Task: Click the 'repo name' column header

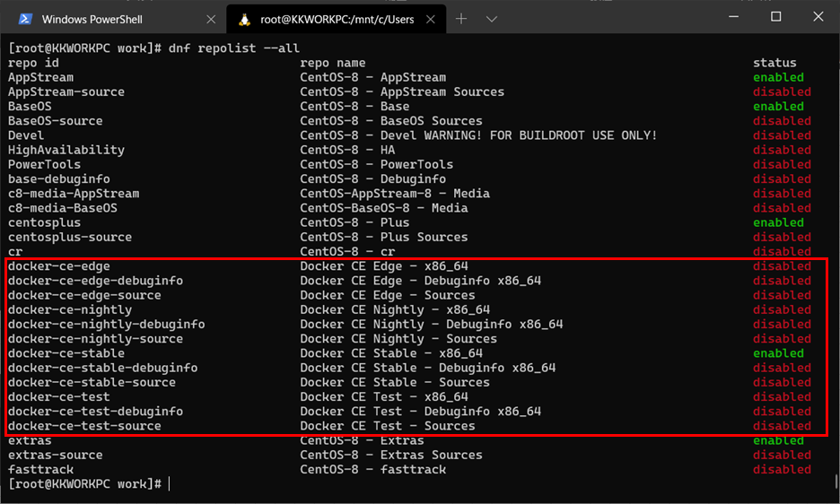Action: [333, 63]
